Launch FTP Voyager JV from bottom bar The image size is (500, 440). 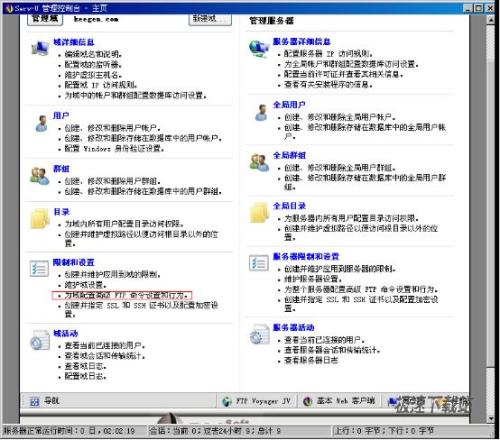click(257, 401)
